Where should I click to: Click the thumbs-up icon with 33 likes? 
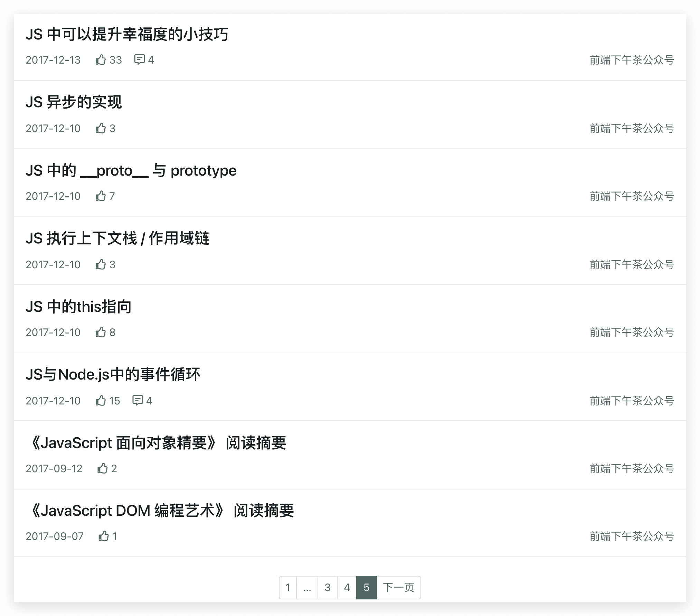tap(101, 60)
